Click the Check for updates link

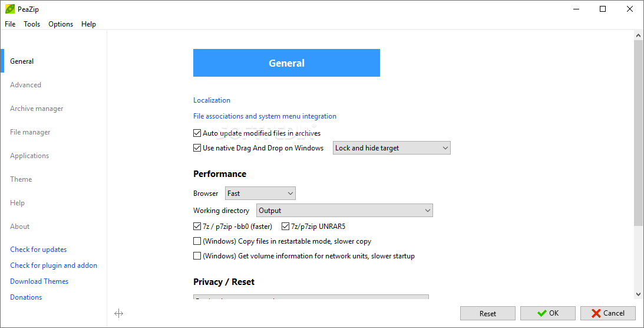(x=38, y=250)
